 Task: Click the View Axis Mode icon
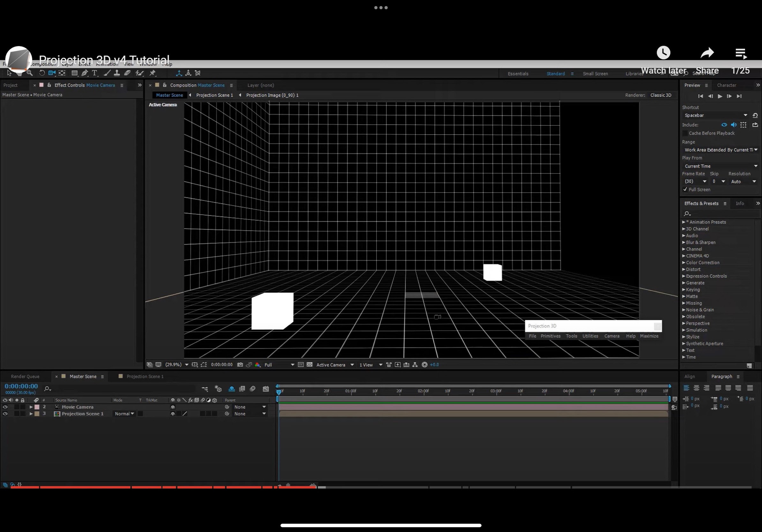click(x=198, y=73)
